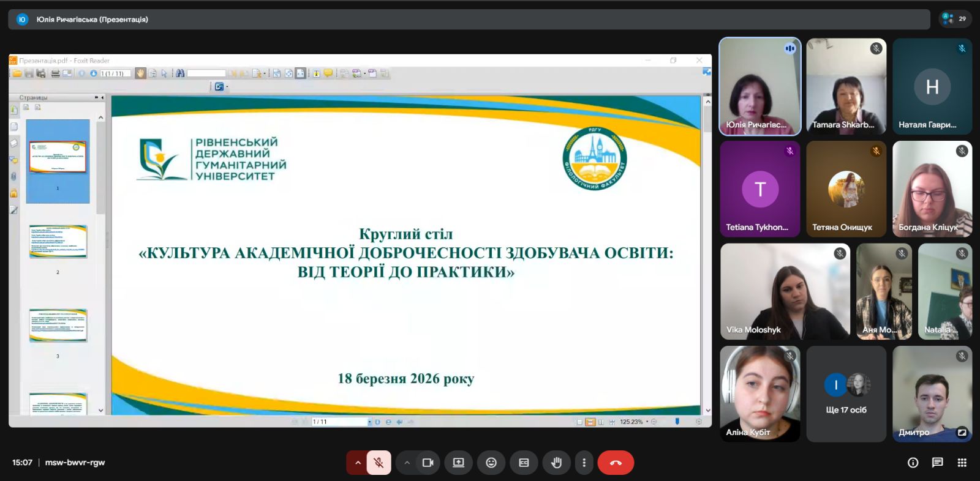Open the audio settings chevron
This screenshot has height=481, width=980.
tap(358, 463)
